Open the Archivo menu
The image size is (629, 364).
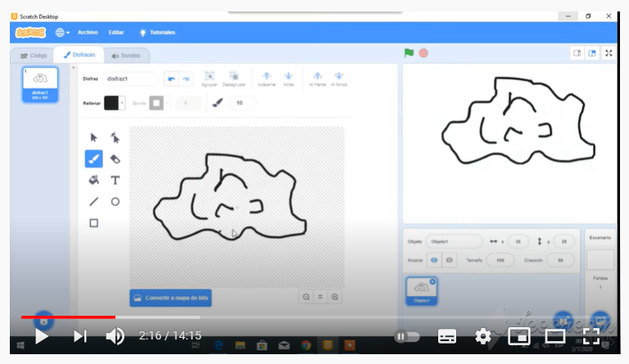(x=88, y=33)
